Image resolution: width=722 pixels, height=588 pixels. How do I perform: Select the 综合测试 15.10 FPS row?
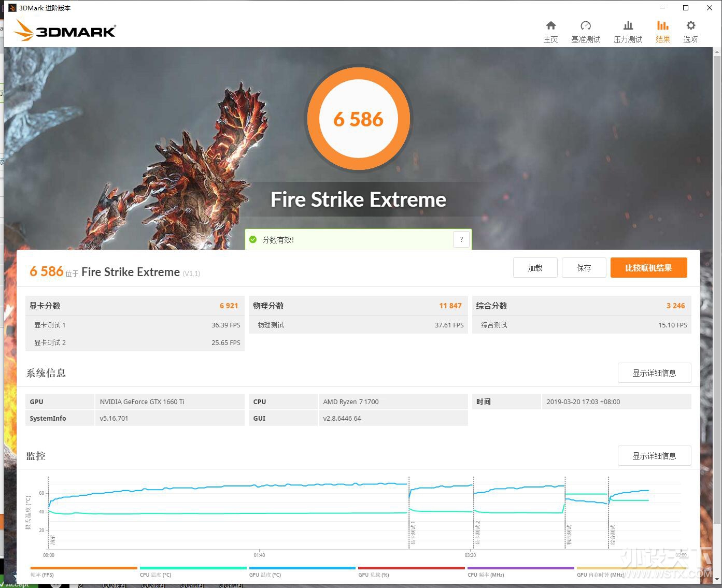point(582,325)
